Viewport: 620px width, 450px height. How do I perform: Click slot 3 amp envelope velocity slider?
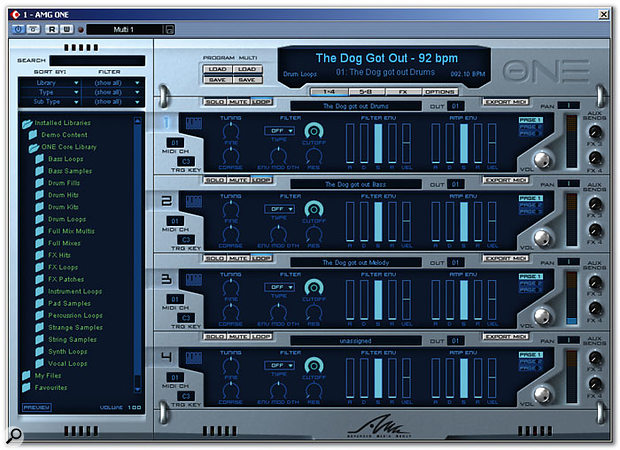pos(492,300)
